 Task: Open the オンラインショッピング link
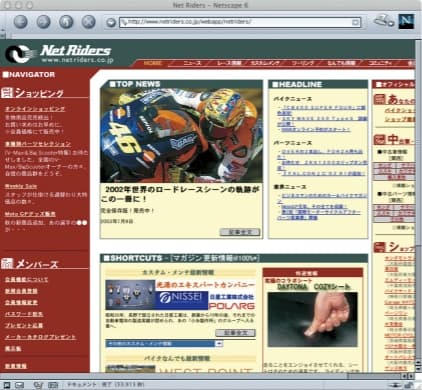point(35,109)
